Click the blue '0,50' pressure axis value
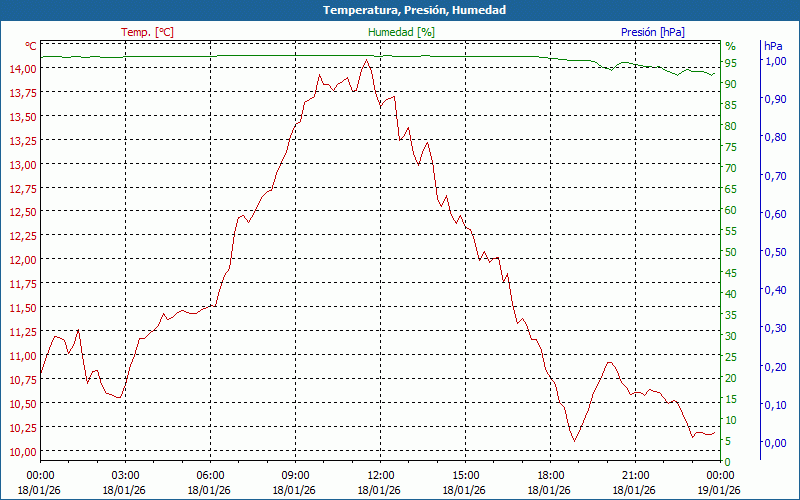The image size is (800, 500). tap(776, 252)
